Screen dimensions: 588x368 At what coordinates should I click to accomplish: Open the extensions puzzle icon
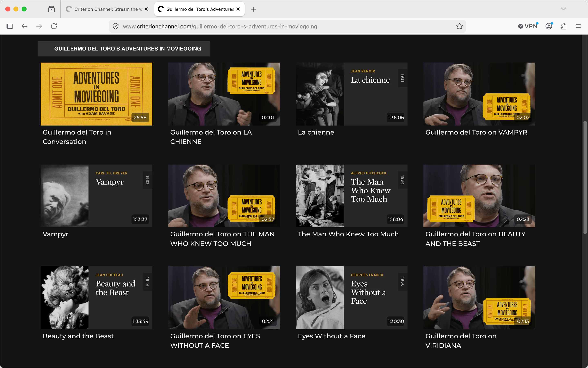(564, 26)
